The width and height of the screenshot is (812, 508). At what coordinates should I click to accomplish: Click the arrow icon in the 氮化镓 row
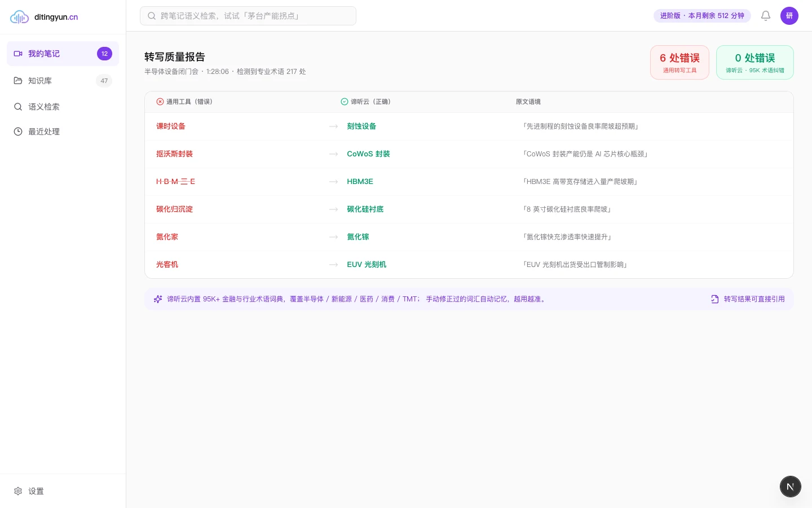334,237
